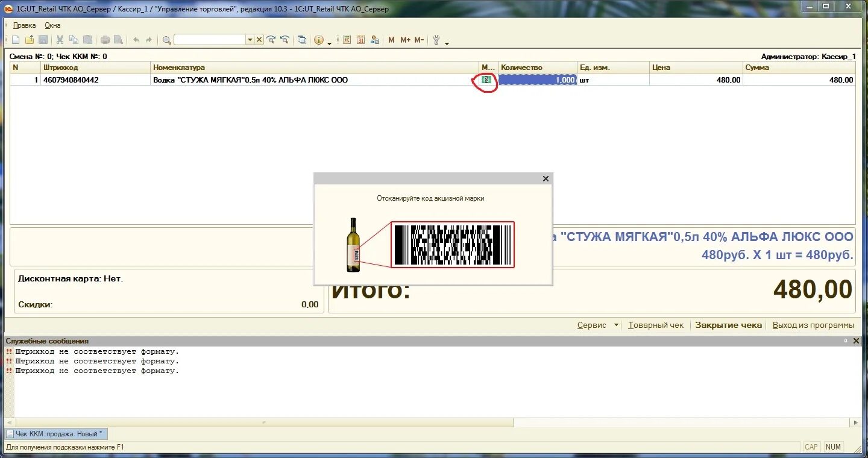Click the Tools wrench icon
The height and width of the screenshot is (458, 868).
click(437, 40)
